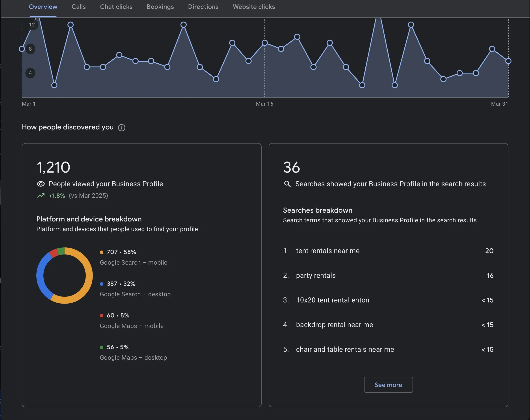
Task: Click the orange legend dot for Google Search mobile
Action: (102, 252)
